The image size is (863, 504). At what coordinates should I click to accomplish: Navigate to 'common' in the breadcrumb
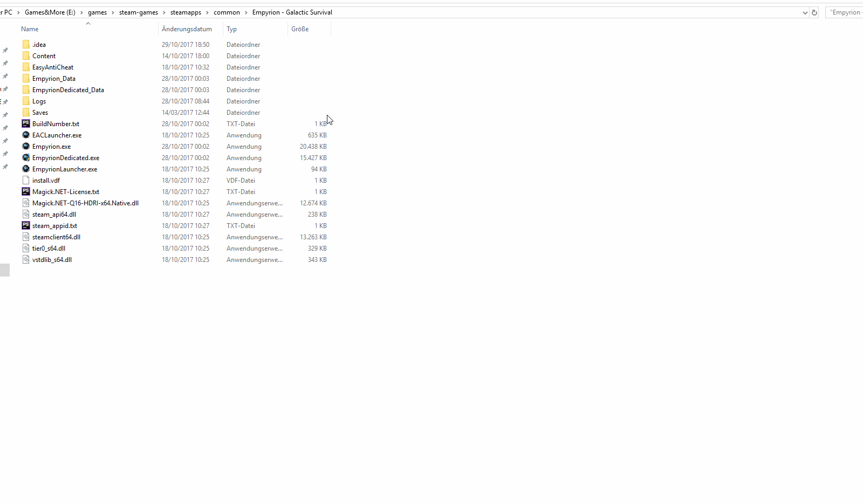pos(227,12)
